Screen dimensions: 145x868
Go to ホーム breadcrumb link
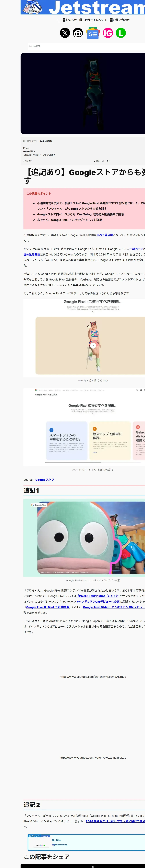click(26, 148)
